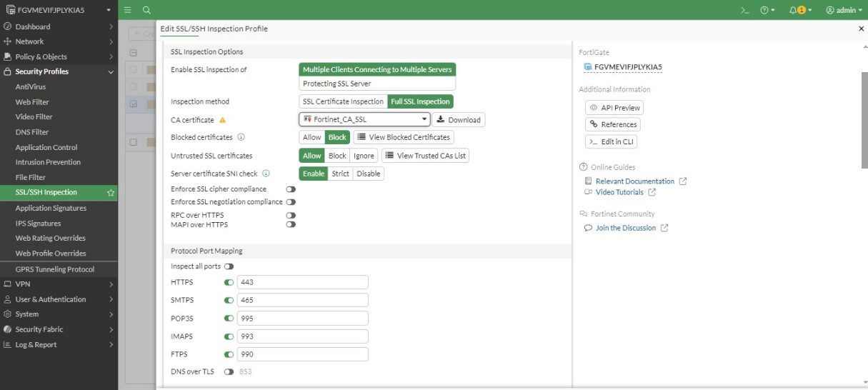
Task: Select SSL Certificate Inspection method
Action: tap(343, 101)
